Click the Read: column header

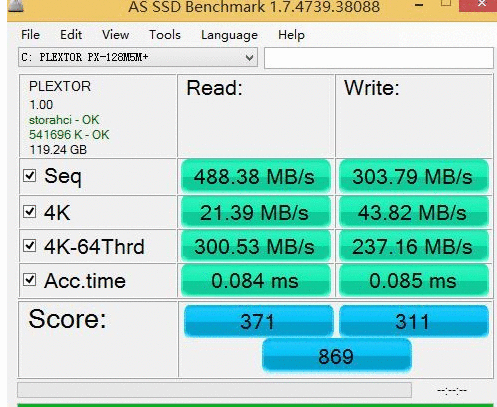[214, 88]
